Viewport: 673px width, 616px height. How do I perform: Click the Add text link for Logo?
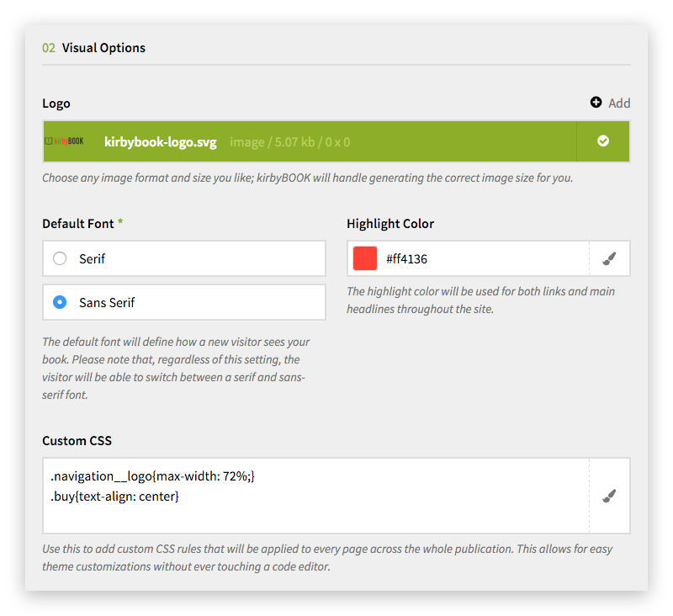619,103
